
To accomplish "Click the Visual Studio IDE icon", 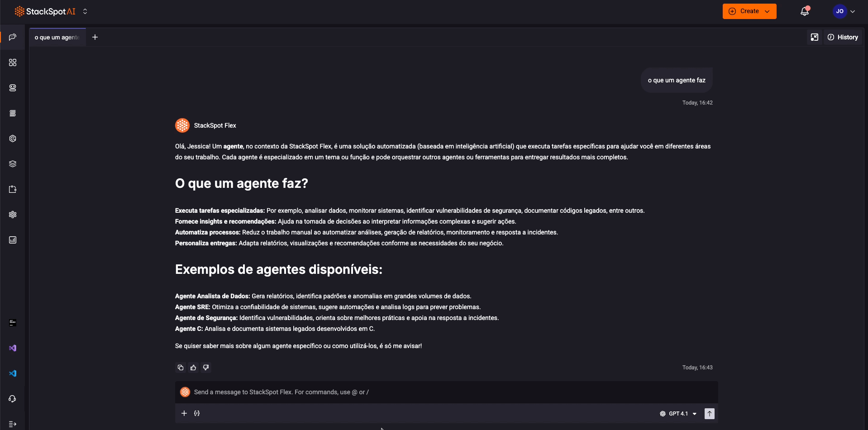I will tap(13, 348).
